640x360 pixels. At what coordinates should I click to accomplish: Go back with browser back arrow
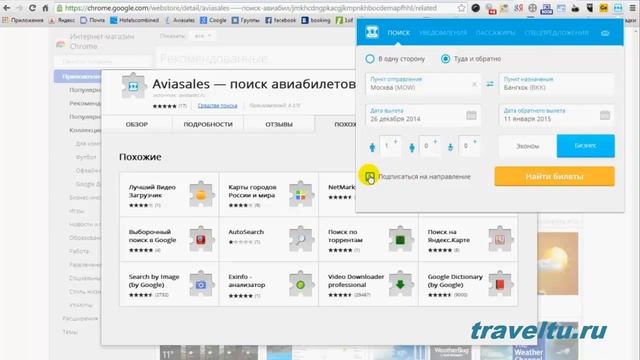7,8
